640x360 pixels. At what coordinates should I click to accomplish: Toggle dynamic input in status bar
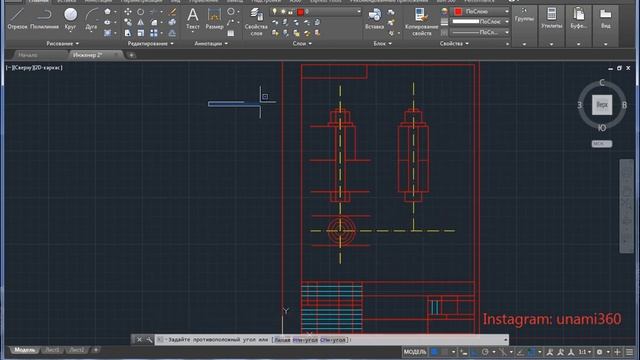click(463, 352)
